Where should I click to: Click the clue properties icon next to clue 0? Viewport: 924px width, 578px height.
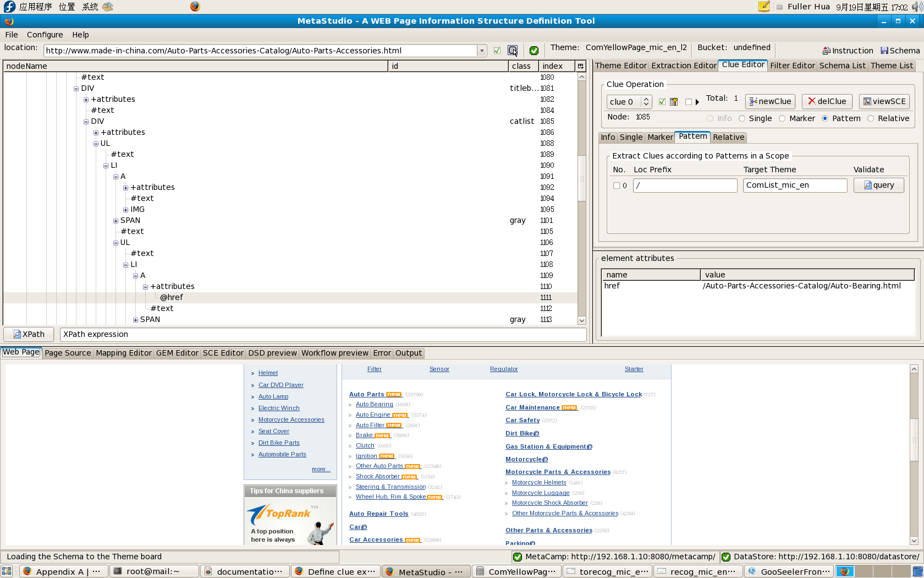click(x=674, y=102)
